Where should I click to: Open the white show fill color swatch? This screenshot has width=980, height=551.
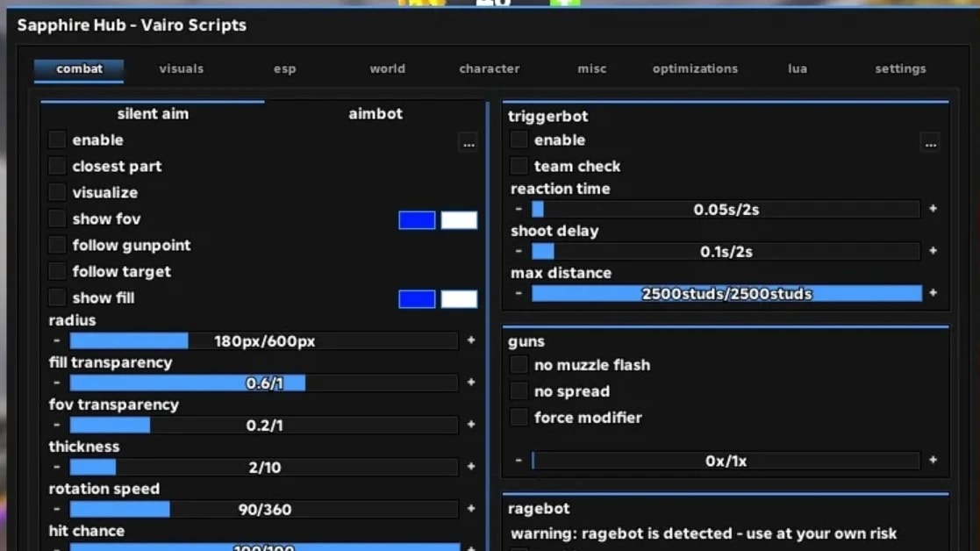point(460,298)
